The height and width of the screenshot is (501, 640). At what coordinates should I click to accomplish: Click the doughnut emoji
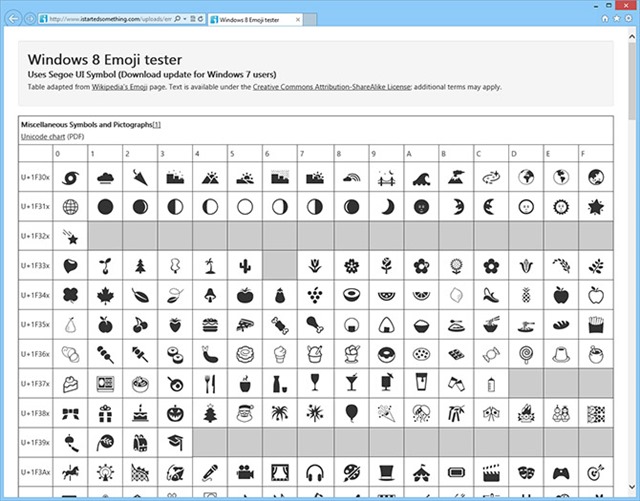386,355
